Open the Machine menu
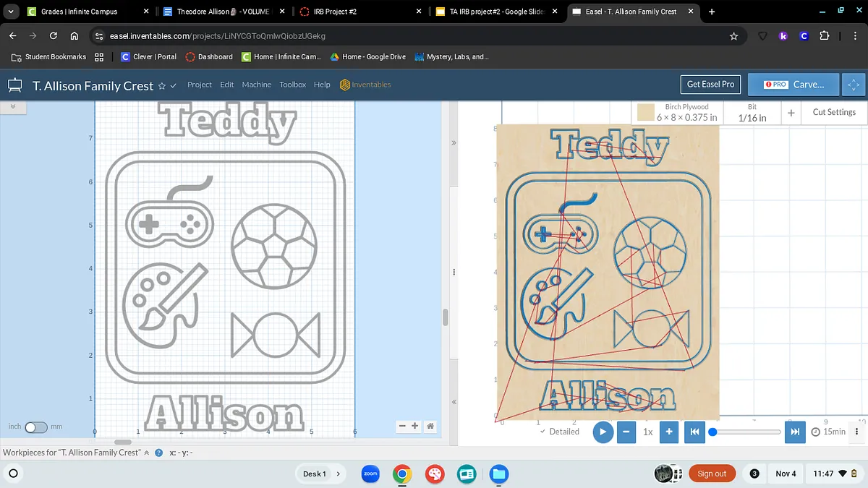The image size is (868, 488). 256,85
